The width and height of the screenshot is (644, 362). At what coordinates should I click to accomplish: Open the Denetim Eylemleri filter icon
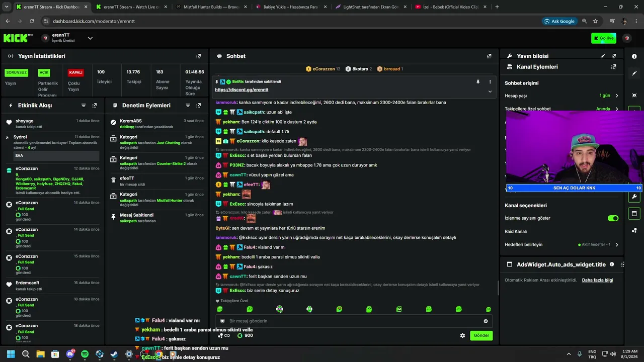[188, 106]
